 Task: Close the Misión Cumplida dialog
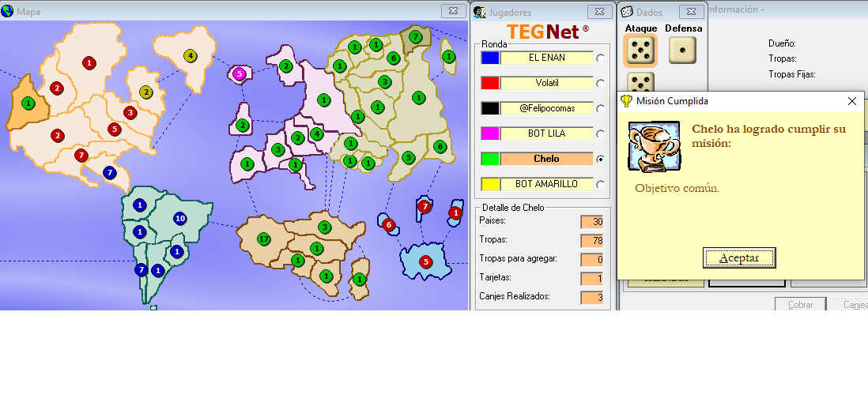click(851, 101)
